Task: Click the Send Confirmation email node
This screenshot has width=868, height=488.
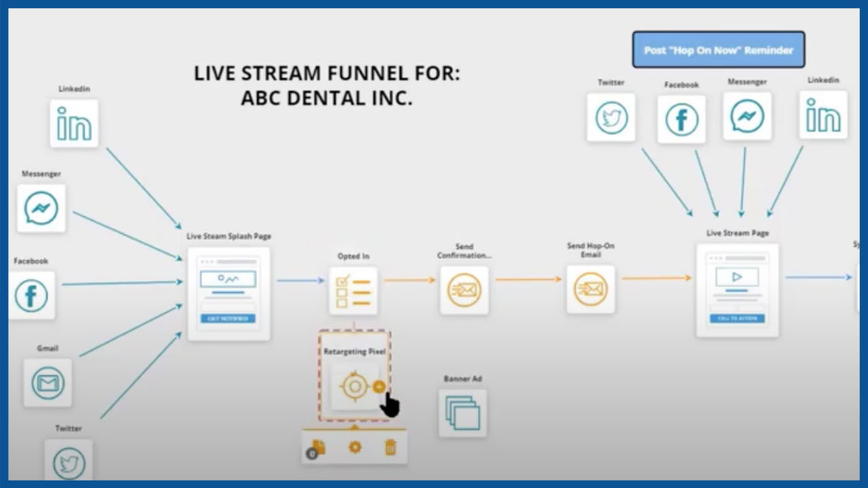Action: (464, 290)
